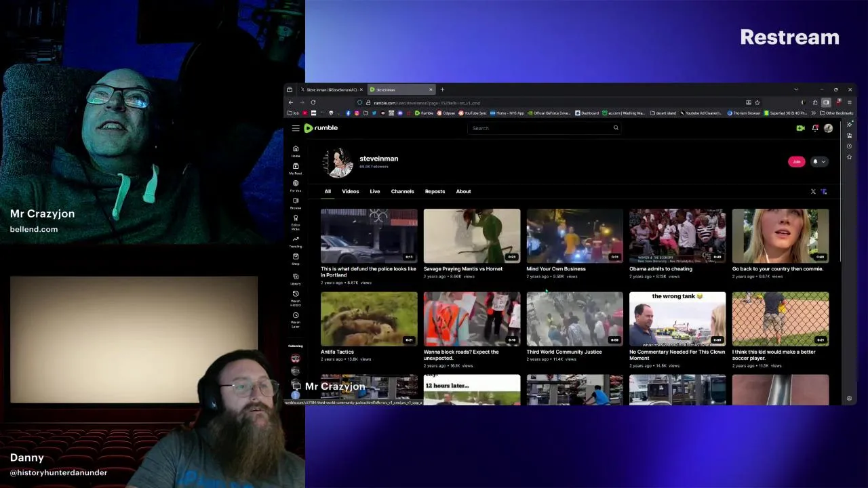Open the Rumble hamburger menu
The height and width of the screenshot is (488, 868).
click(296, 128)
